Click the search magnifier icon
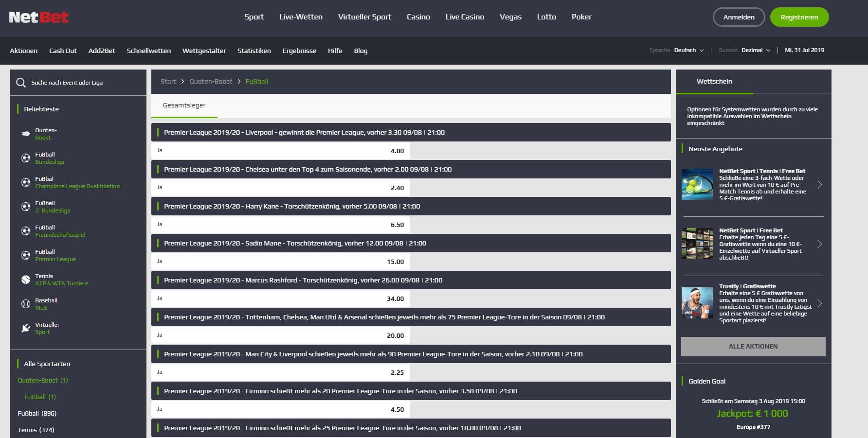 pyautogui.click(x=21, y=83)
